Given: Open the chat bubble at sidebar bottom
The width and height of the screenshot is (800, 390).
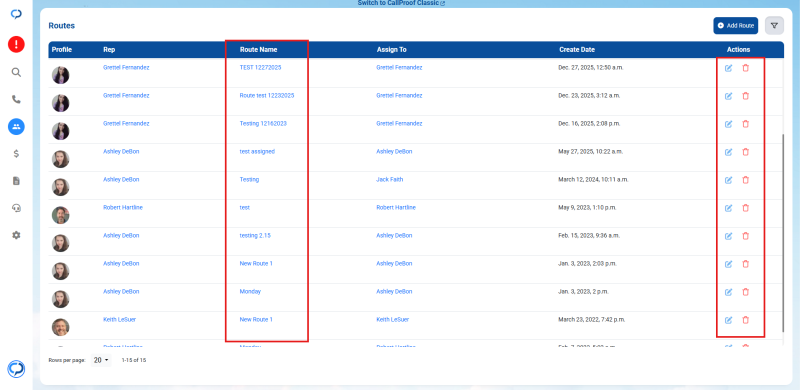Looking at the screenshot, I should 16,369.
